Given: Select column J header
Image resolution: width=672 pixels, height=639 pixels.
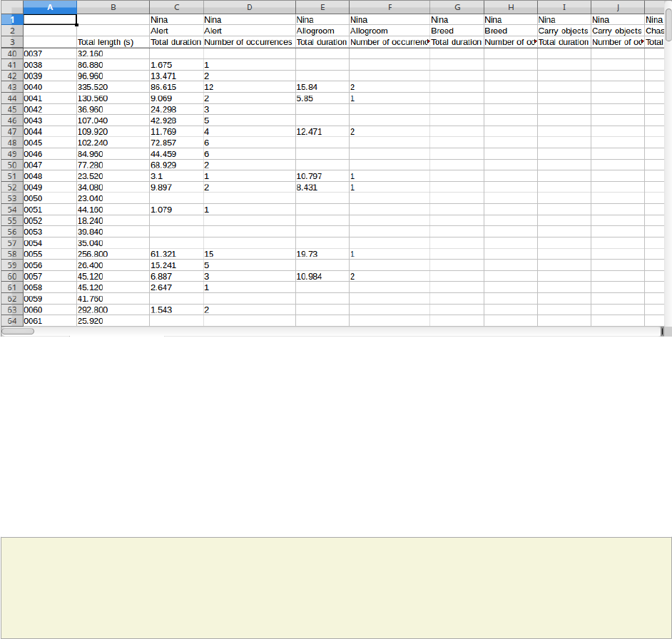Looking at the screenshot, I should click(618, 7).
